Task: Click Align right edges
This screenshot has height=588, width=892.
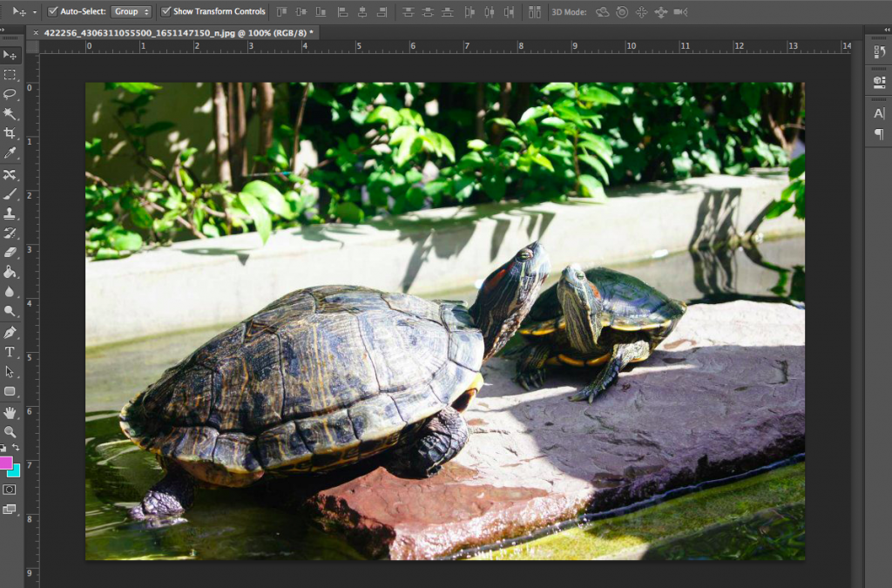Action: coord(382,12)
